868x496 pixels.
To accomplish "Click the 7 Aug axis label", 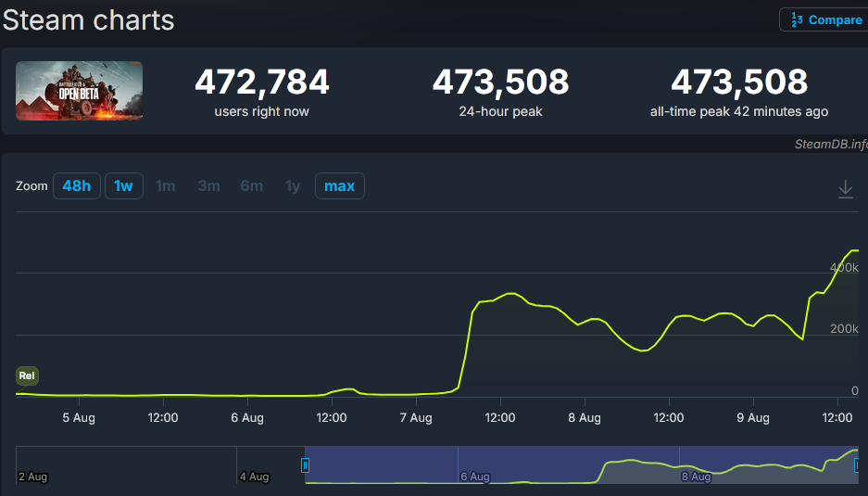I will point(416,418).
